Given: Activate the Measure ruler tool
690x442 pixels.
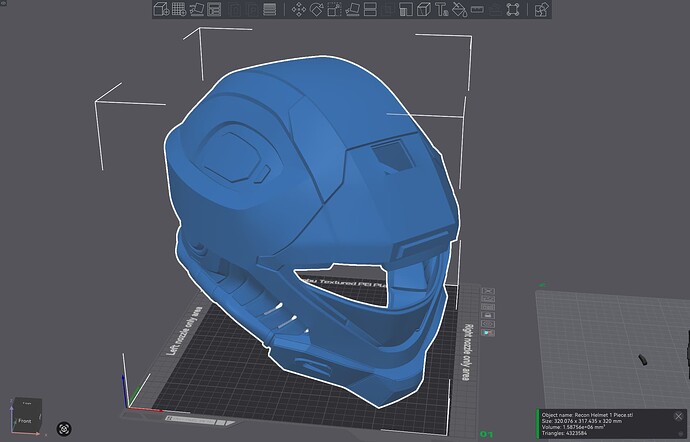Looking at the screenshot, I should point(477,9).
